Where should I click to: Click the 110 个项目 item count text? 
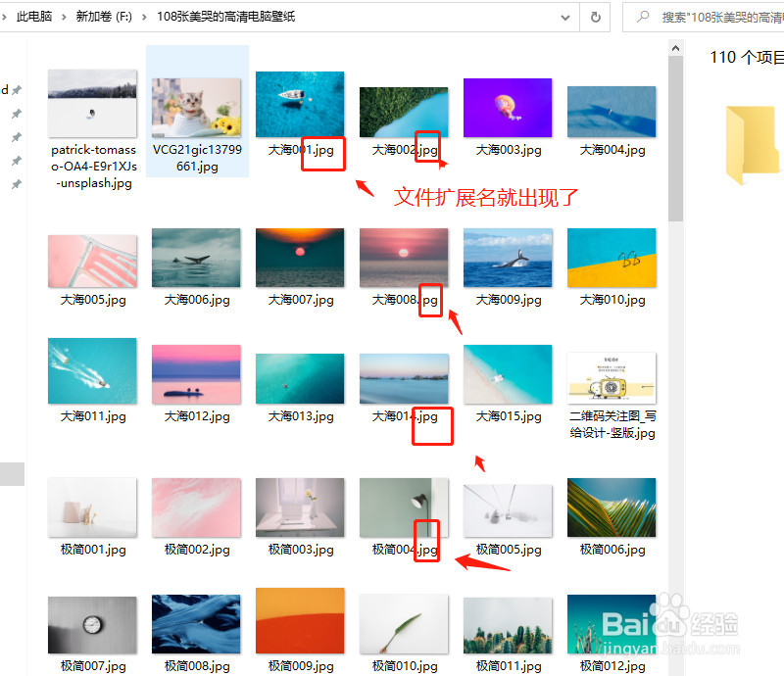(x=747, y=58)
